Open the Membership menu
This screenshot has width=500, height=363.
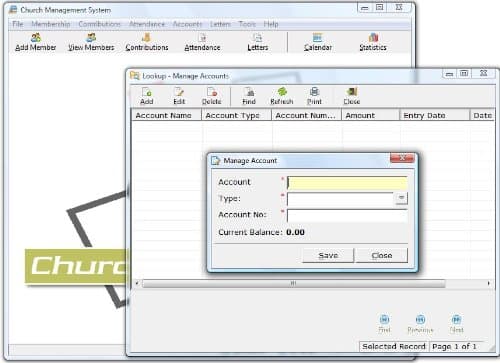51,24
